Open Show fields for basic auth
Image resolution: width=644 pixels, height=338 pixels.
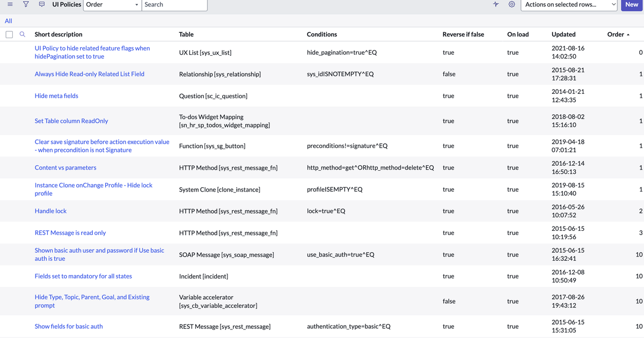(x=69, y=326)
